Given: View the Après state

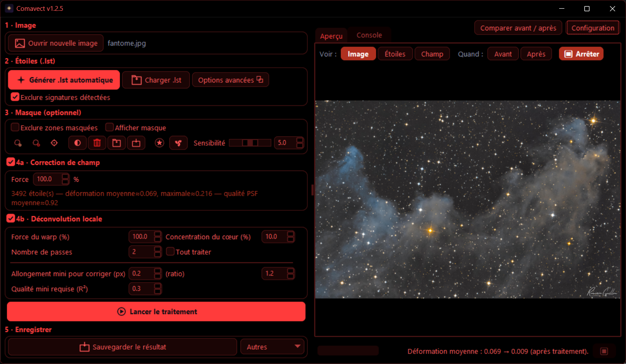Looking at the screenshot, I should (536, 54).
